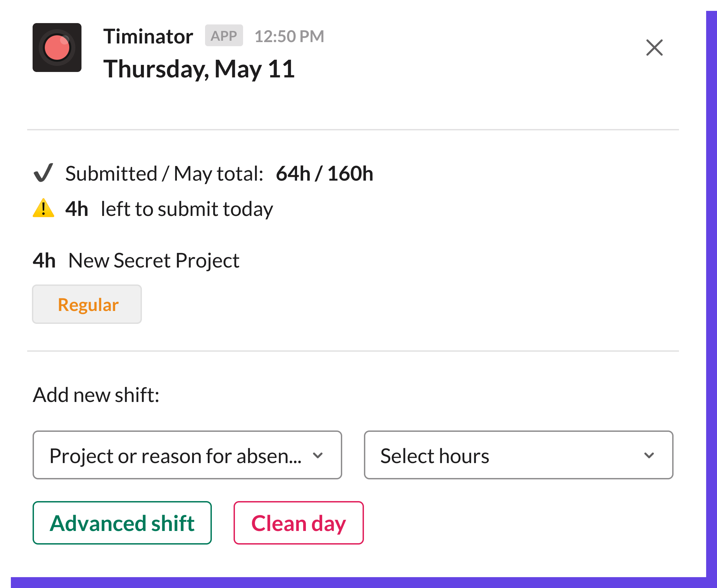Click the Advanced shift button
This screenshot has width=717, height=588.
[122, 523]
